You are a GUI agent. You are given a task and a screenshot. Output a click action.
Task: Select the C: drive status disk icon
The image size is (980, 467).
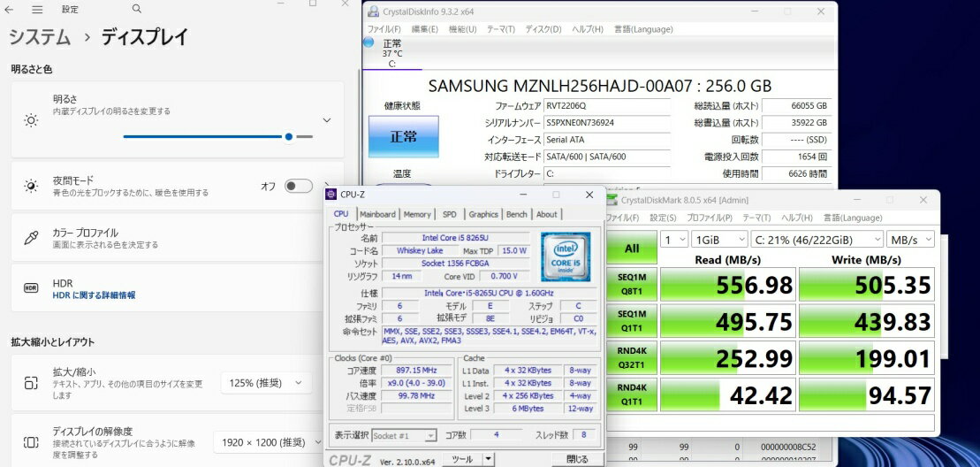(x=391, y=53)
